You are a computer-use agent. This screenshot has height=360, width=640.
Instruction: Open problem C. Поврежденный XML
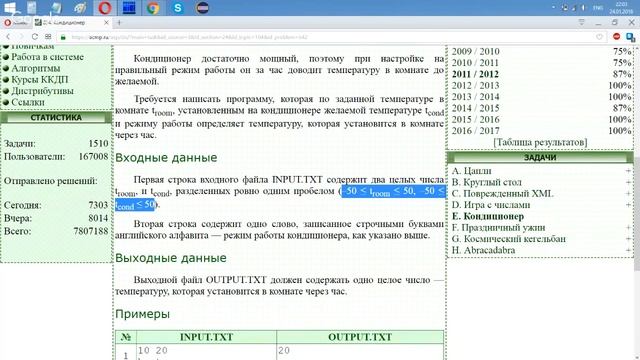(x=502, y=193)
